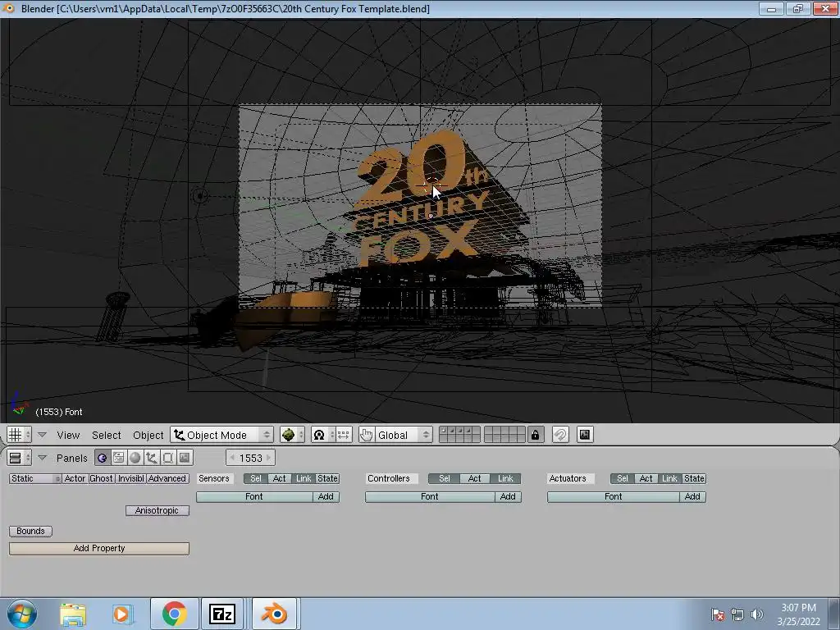Click the current frame 1553 field

point(251,458)
